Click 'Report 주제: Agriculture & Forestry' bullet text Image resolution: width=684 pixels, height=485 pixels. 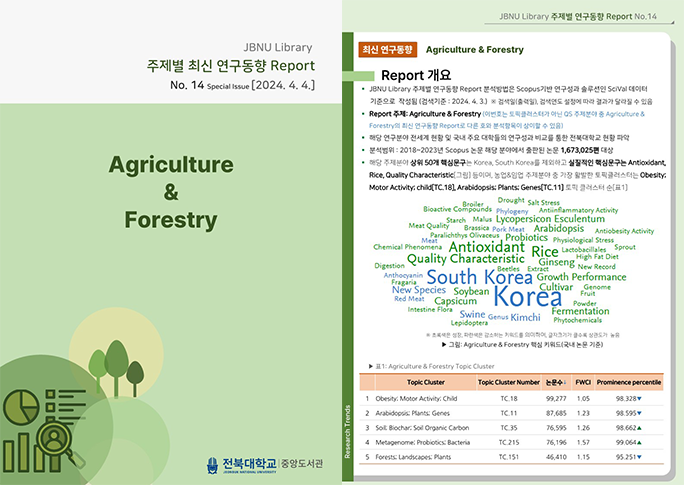pos(425,114)
